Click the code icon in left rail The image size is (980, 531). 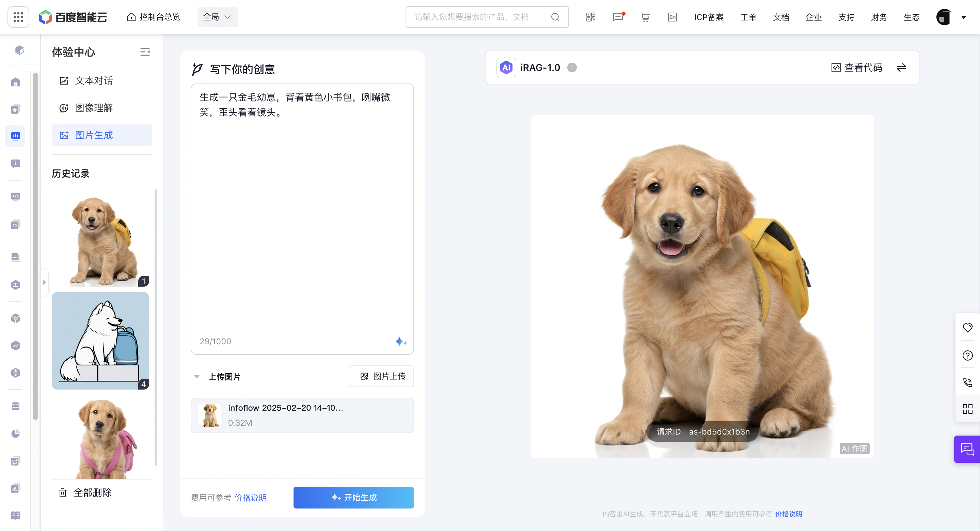point(16,196)
